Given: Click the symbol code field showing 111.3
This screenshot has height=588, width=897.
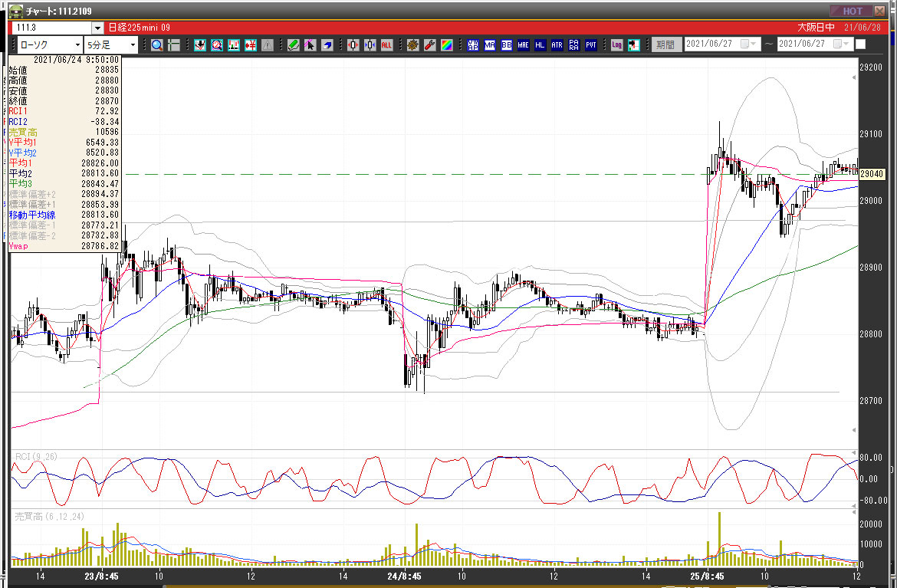Looking at the screenshot, I should (x=53, y=28).
